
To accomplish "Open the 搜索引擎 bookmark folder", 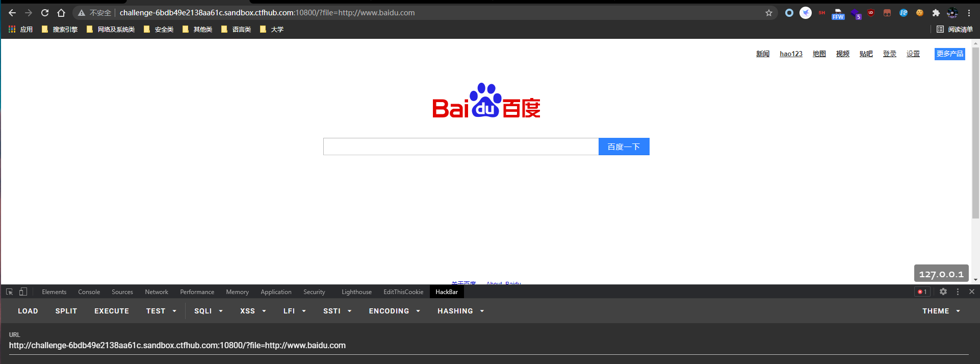I will 60,29.
